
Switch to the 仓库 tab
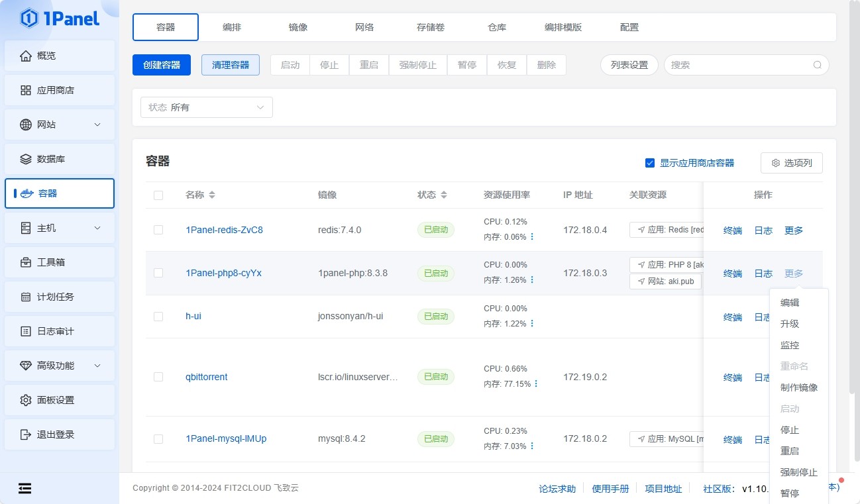click(497, 27)
